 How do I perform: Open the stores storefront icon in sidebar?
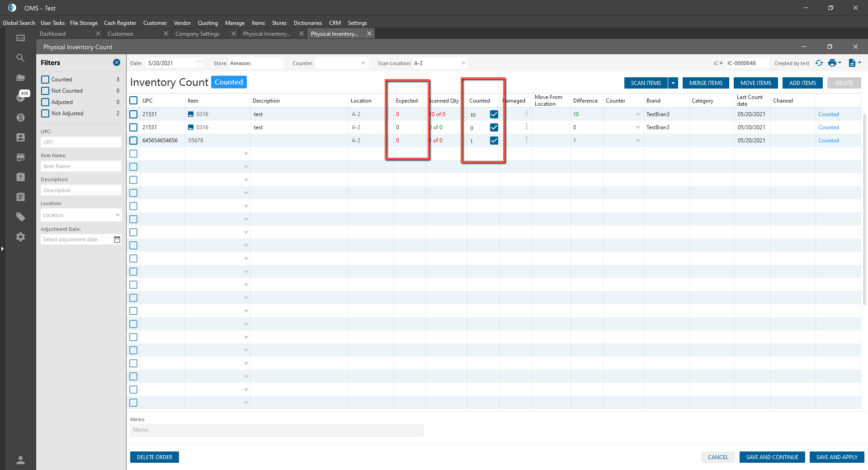click(x=20, y=157)
